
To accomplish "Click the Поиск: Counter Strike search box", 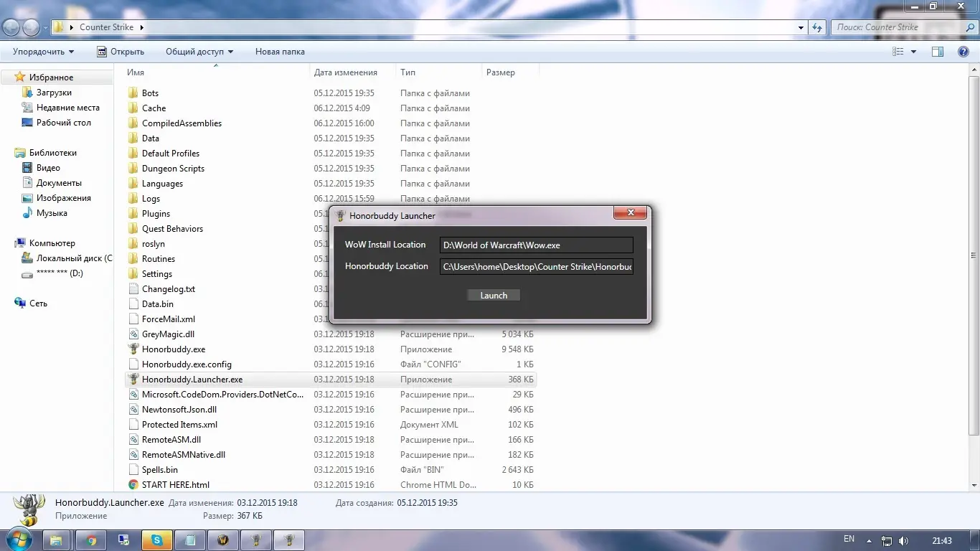I will 904,27.
